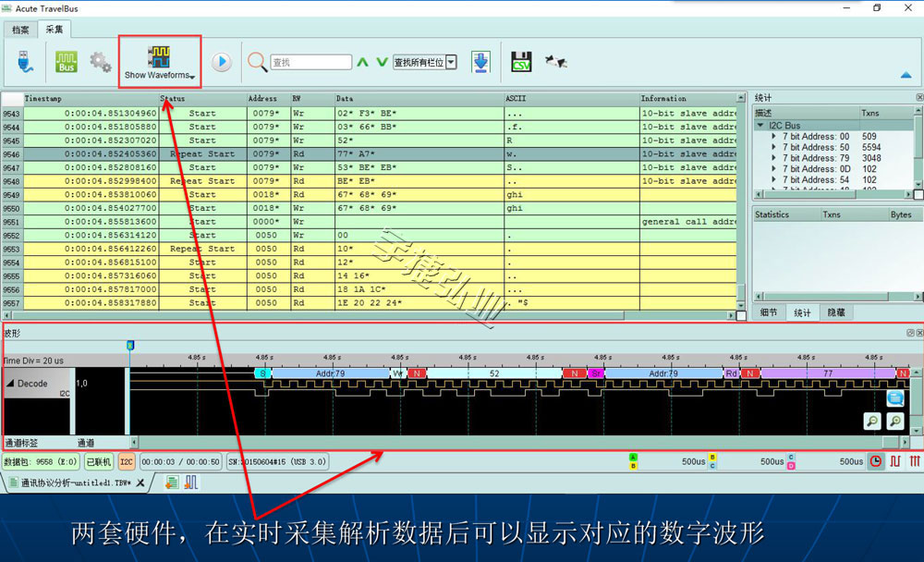The height and width of the screenshot is (562, 924).
Task: Open the 隐藏 tab in the side panel
Action: [835, 312]
